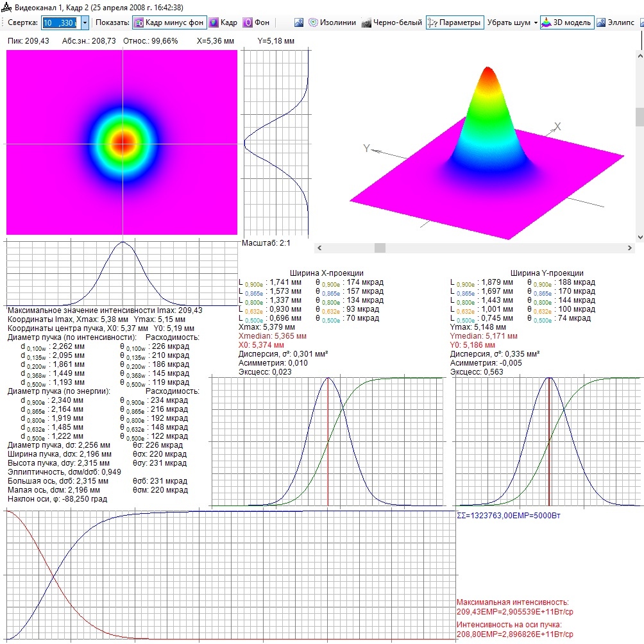644x644 pixels.
Task: Click the right arrow of horizontal scrollbar
Action: pyautogui.click(x=630, y=248)
